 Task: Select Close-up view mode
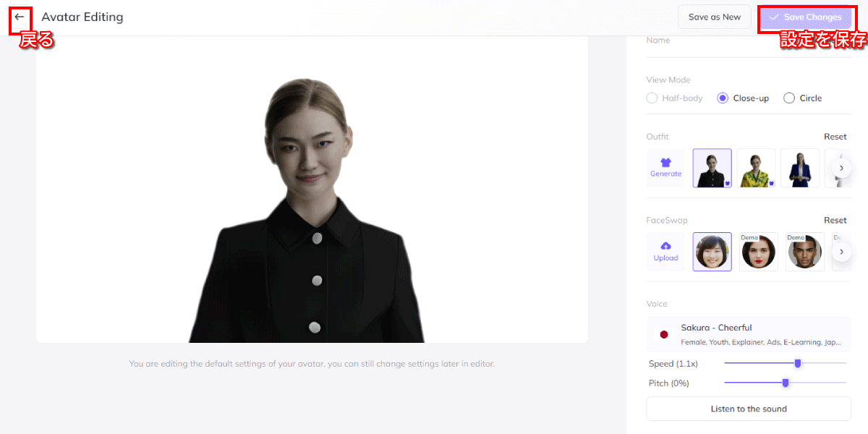(x=743, y=98)
